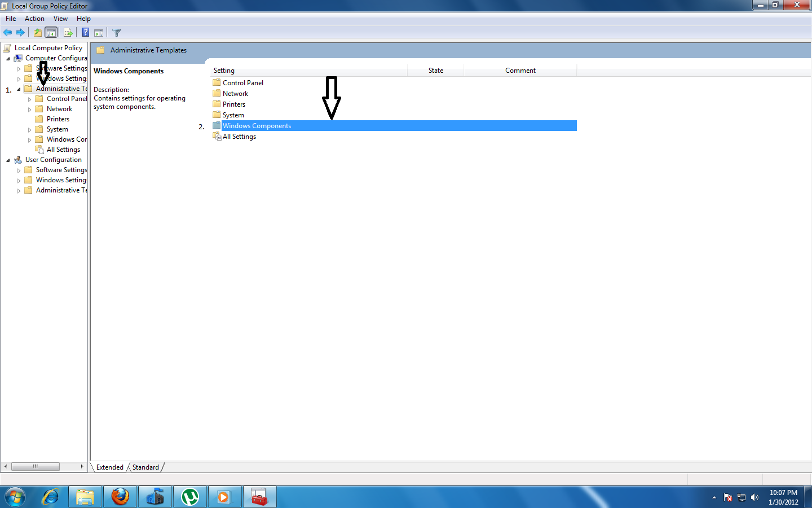
Task: Click the Export List toolbar icon
Action: 68,33
